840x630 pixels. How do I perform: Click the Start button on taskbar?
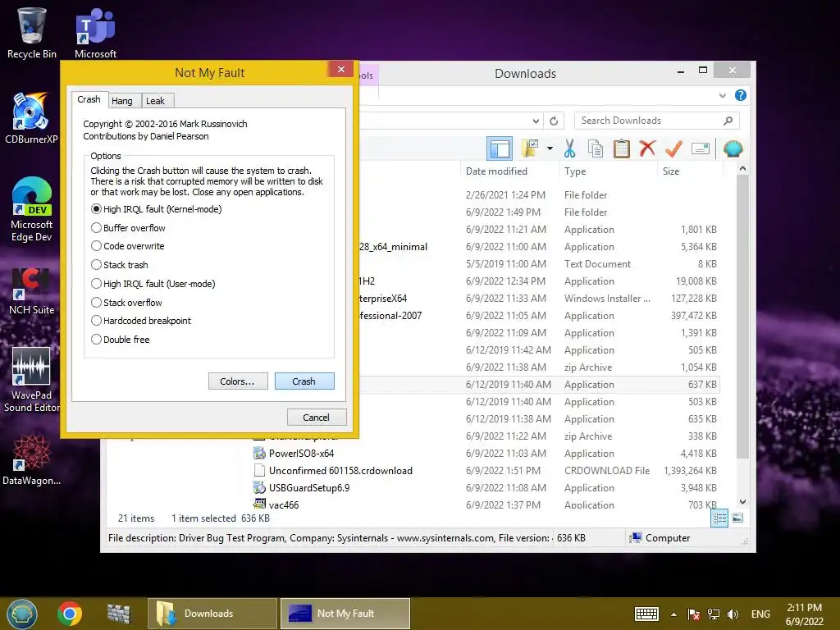[21, 614]
